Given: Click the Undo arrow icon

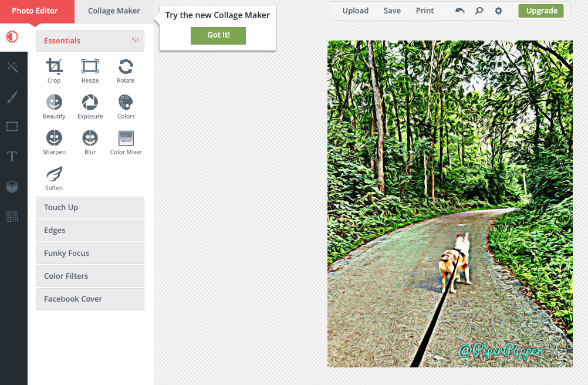Looking at the screenshot, I should 459,11.
